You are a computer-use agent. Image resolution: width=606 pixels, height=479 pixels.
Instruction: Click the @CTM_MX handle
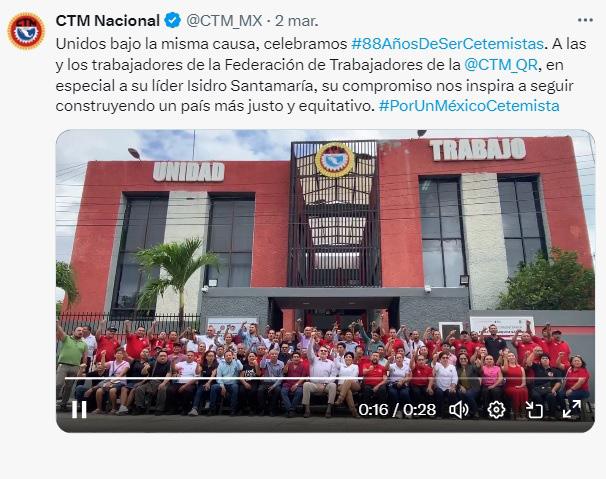tap(224, 20)
